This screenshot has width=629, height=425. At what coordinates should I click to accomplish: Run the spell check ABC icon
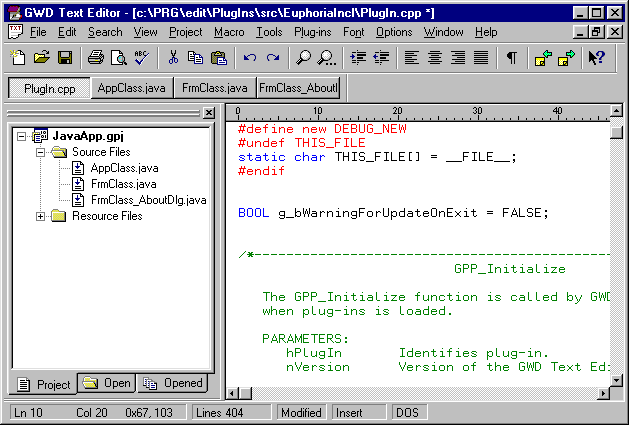[x=141, y=58]
